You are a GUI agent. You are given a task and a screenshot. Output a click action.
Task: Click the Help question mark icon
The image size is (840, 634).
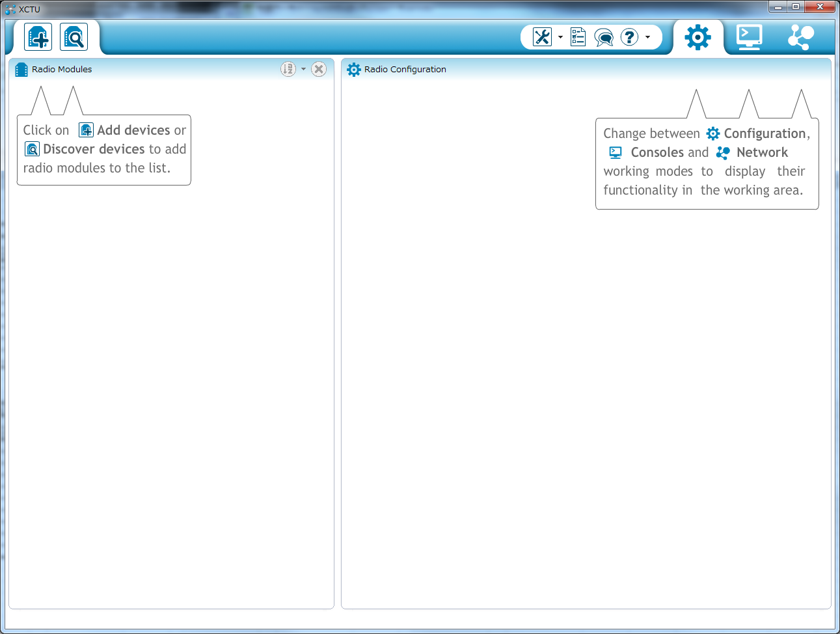(x=629, y=37)
